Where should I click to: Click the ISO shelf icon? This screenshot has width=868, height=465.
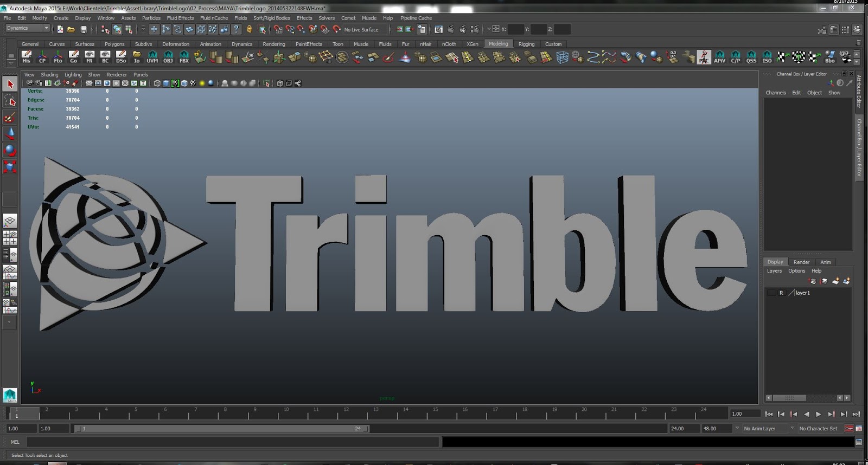coord(767,57)
